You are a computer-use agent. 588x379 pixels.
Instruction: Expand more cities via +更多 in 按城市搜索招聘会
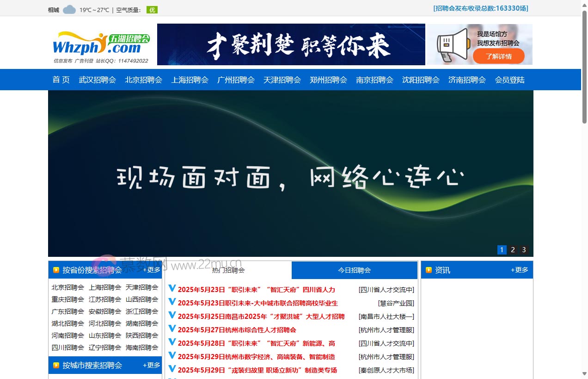click(152, 365)
